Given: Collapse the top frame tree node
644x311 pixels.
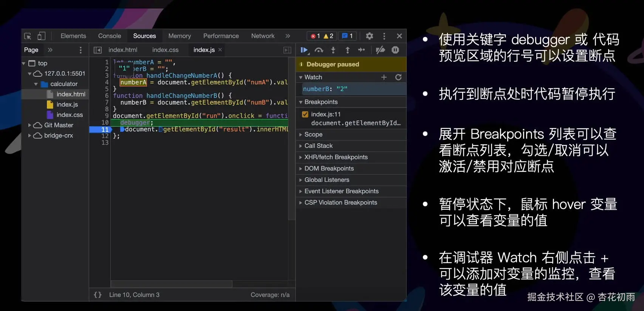Looking at the screenshot, I should click(24, 63).
